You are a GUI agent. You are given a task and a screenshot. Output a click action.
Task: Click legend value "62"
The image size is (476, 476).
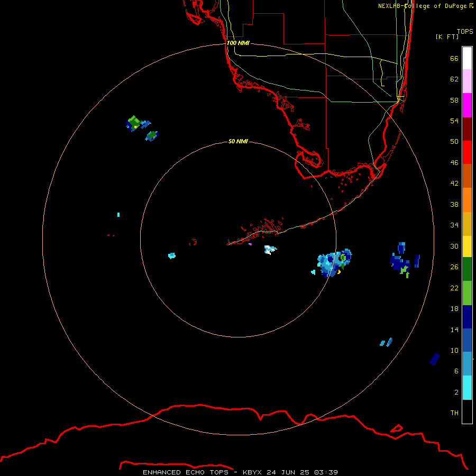[454, 79]
